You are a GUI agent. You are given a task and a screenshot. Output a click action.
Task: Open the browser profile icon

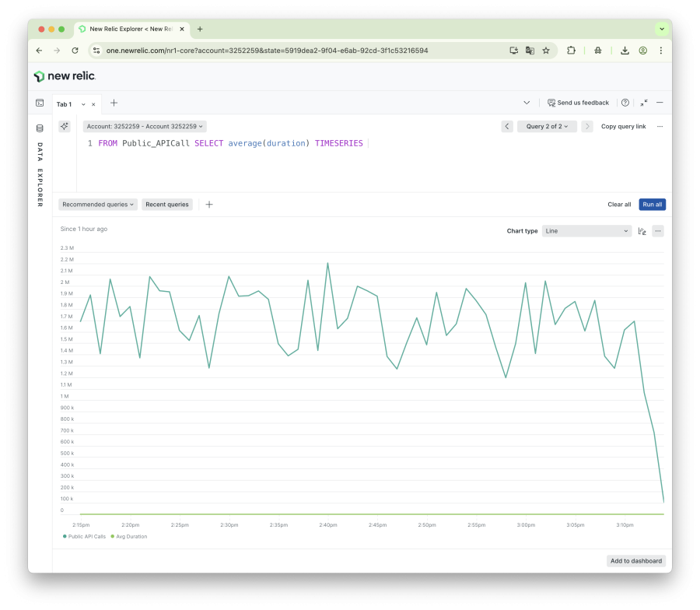coord(643,51)
